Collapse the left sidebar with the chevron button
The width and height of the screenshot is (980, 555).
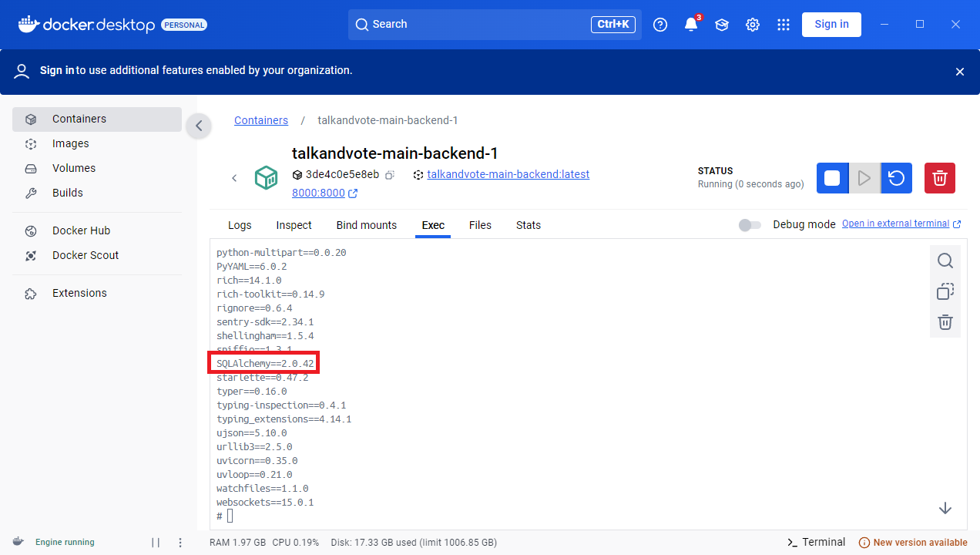[199, 126]
